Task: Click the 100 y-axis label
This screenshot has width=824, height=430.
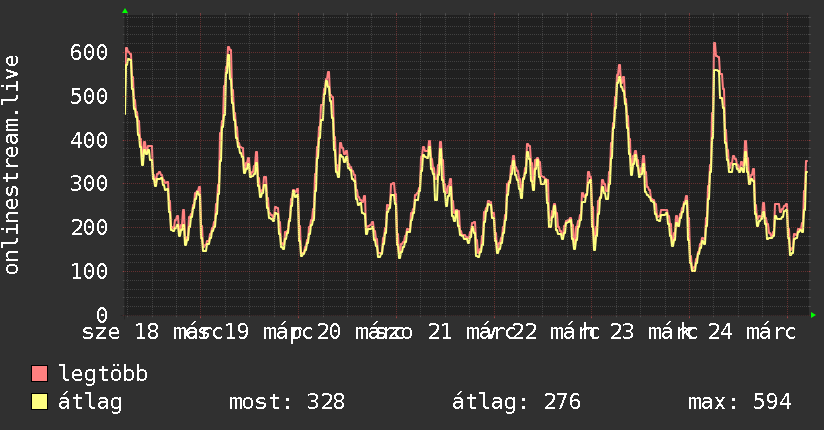Action: click(x=89, y=271)
